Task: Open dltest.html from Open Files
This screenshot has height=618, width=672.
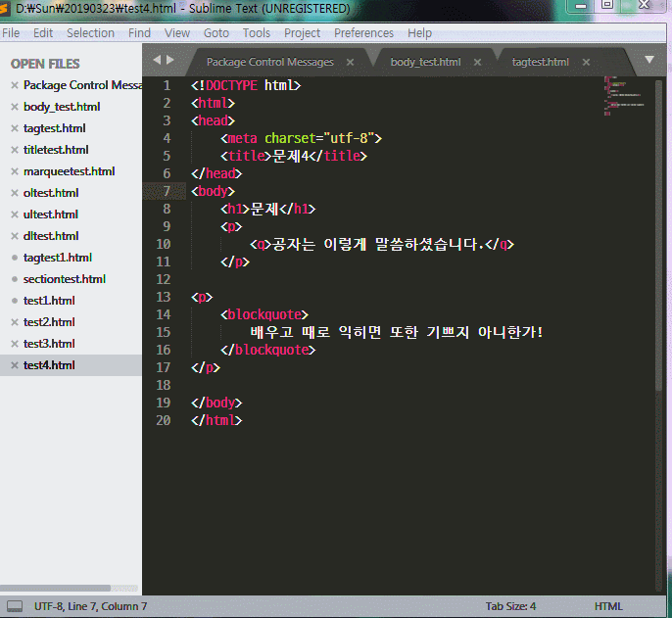Action: [x=51, y=236]
